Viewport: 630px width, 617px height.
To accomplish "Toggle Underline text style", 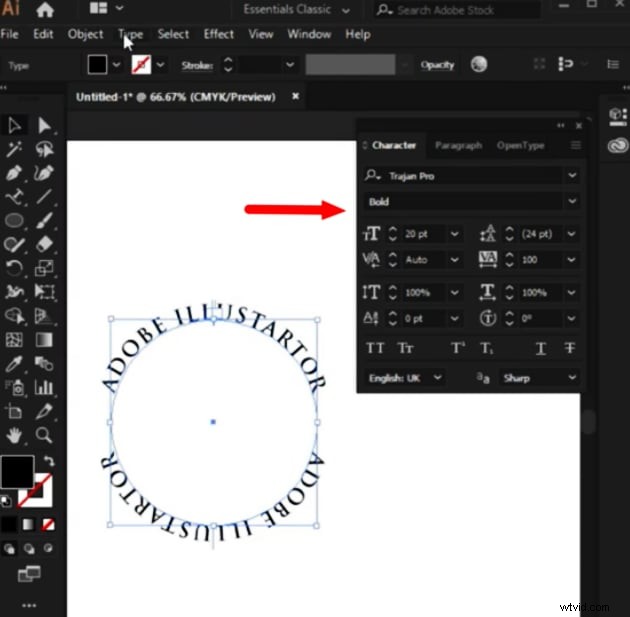I will tap(541, 348).
